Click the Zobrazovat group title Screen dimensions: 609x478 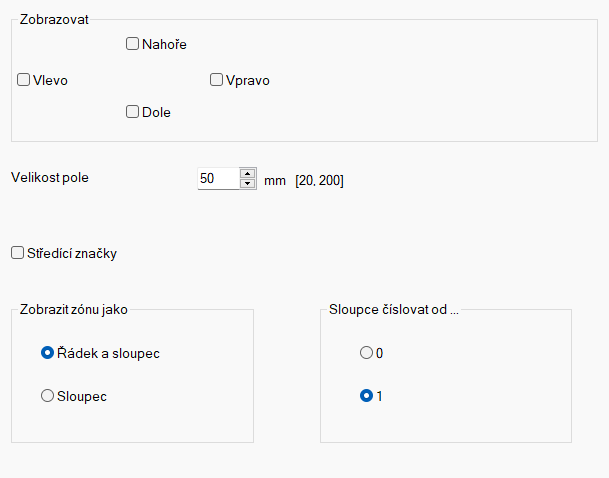pos(54,19)
